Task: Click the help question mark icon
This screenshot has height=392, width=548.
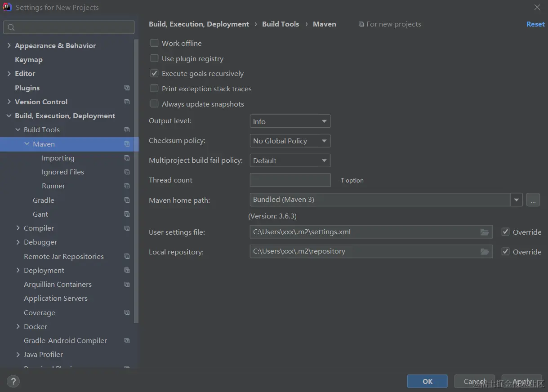Action: [x=13, y=382]
